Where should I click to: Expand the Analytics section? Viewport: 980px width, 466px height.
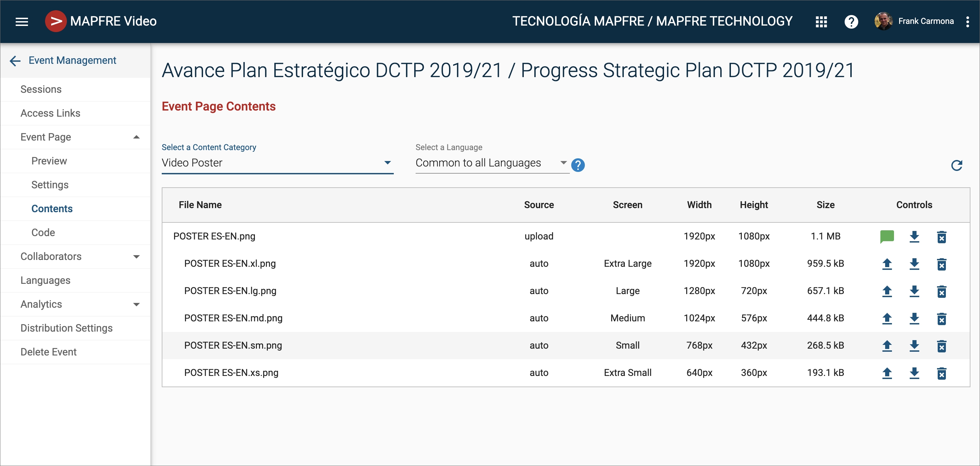[x=136, y=304]
